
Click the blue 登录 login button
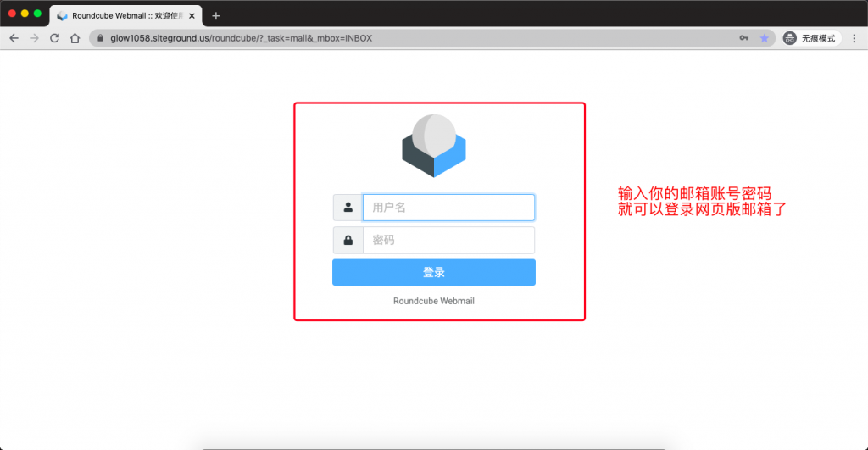[434, 272]
